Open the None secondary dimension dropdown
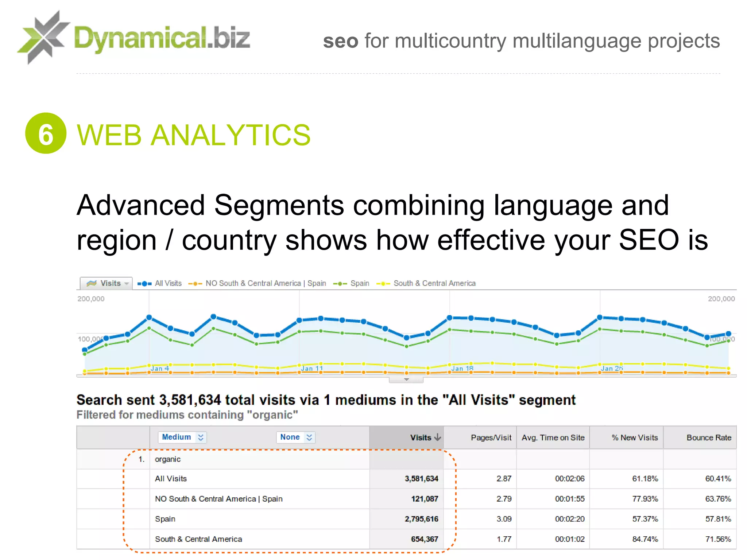The width and height of the screenshot is (747, 560). [x=296, y=437]
